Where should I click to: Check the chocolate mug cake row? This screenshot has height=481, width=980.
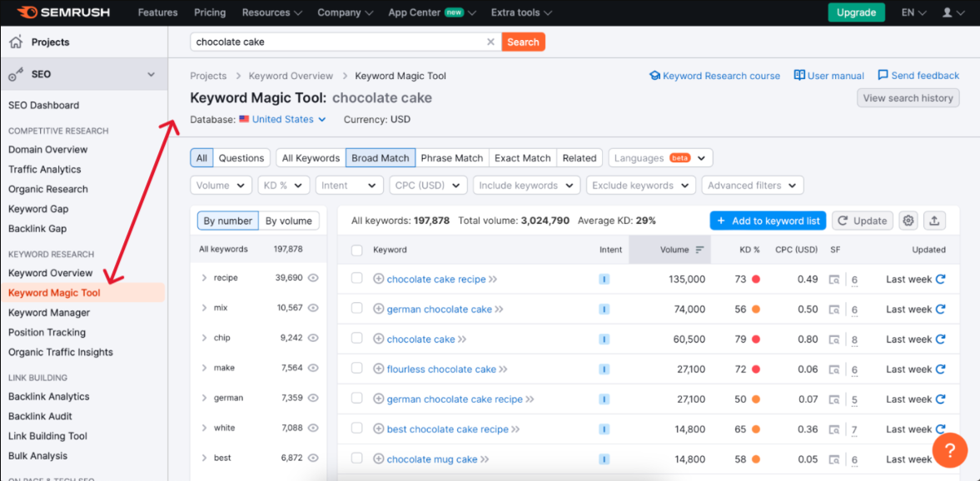(357, 458)
